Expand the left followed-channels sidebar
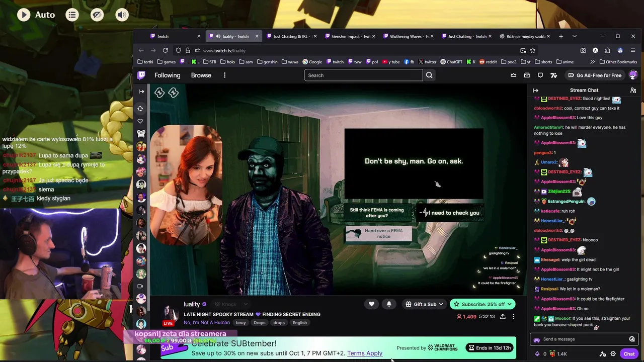 point(141,92)
